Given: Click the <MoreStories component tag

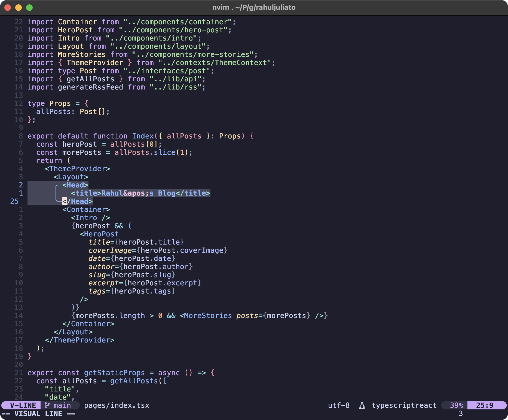Looking at the screenshot, I should (206, 316).
